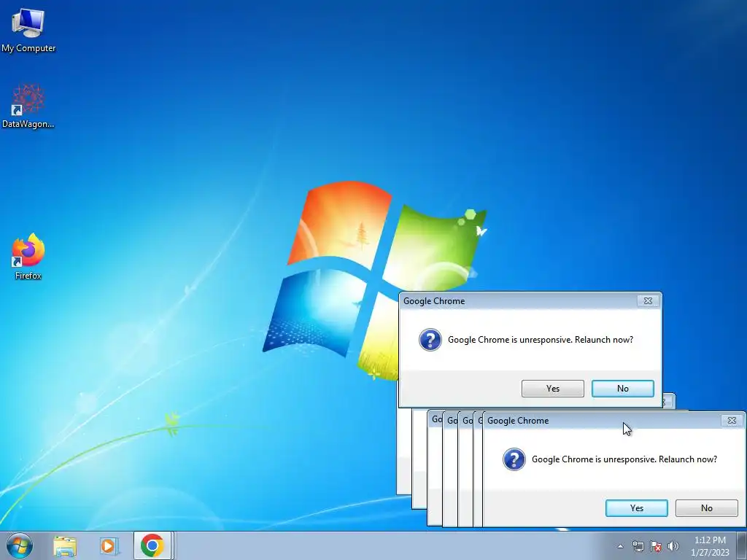747x560 pixels.
Task: Close the front lower Google Chrome dialog
Action: (732, 421)
